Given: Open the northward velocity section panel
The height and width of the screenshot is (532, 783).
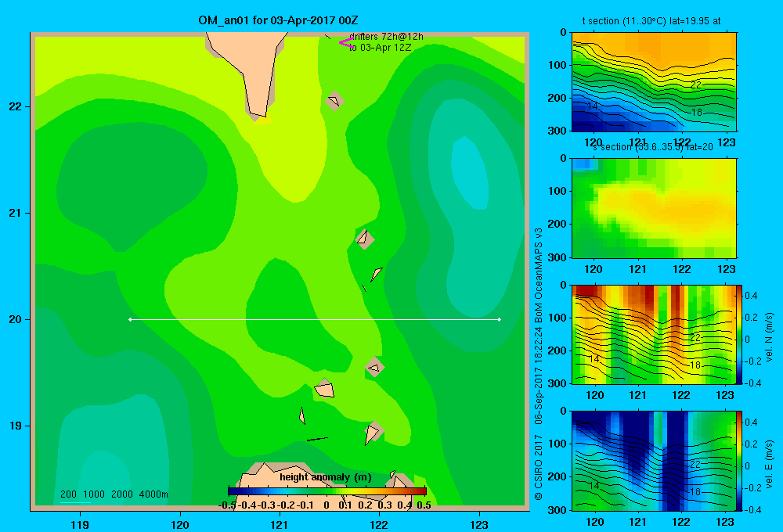Looking at the screenshot, I should pos(654,334).
